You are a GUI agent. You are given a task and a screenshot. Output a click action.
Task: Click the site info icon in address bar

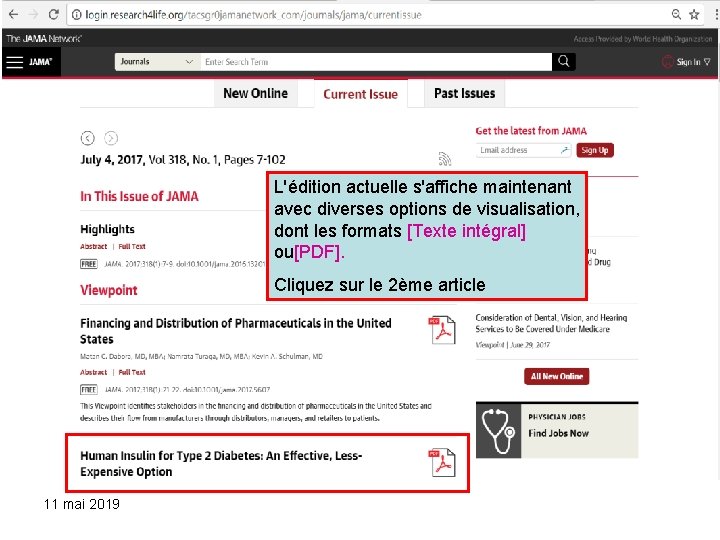(77, 15)
